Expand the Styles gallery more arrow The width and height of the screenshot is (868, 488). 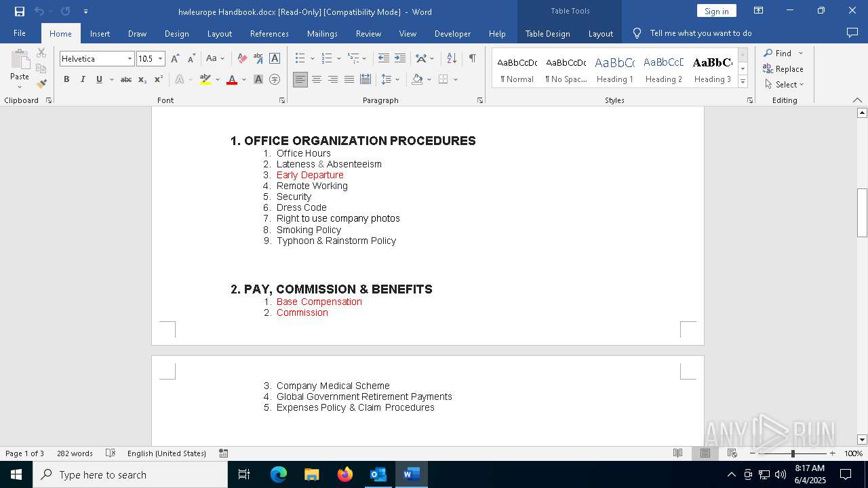click(743, 82)
